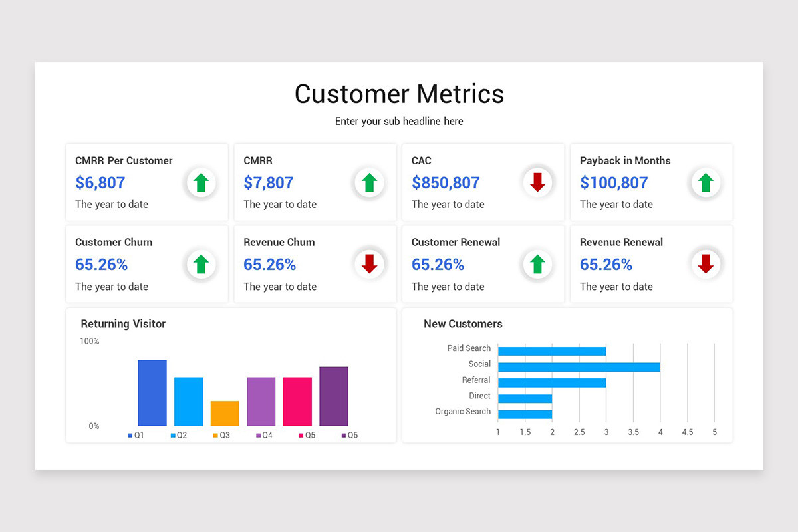Click the CAC heading
798x532 pixels.
(422, 160)
